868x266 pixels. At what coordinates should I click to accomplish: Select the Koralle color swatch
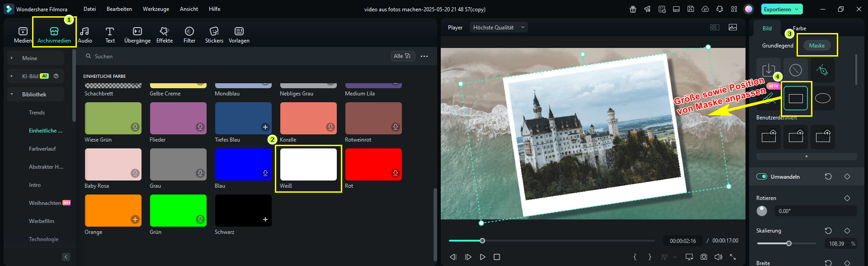[x=308, y=118]
